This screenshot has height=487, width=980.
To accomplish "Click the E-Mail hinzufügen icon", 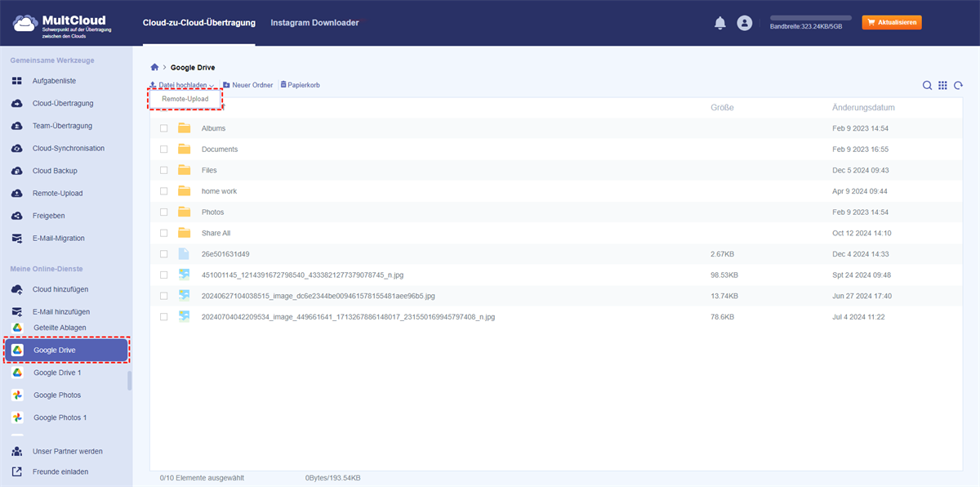I will point(17,312).
